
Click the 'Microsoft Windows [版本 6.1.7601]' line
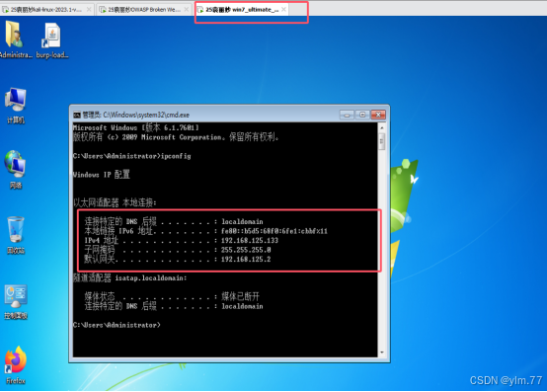pos(136,127)
